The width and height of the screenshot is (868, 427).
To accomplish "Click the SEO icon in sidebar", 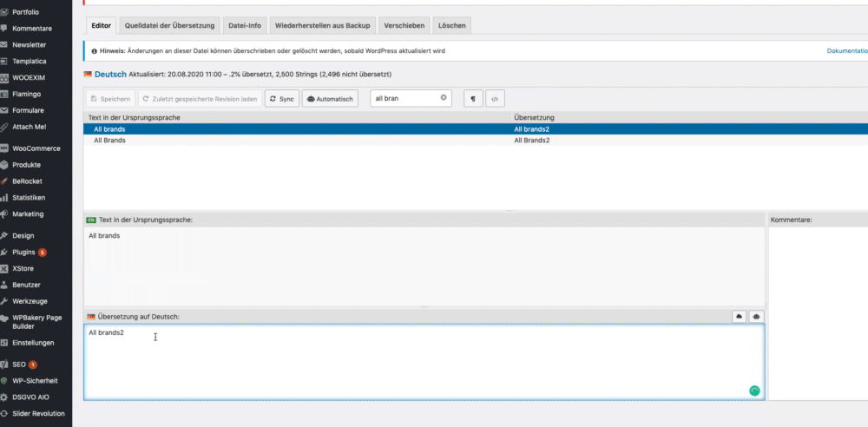I will coord(3,365).
